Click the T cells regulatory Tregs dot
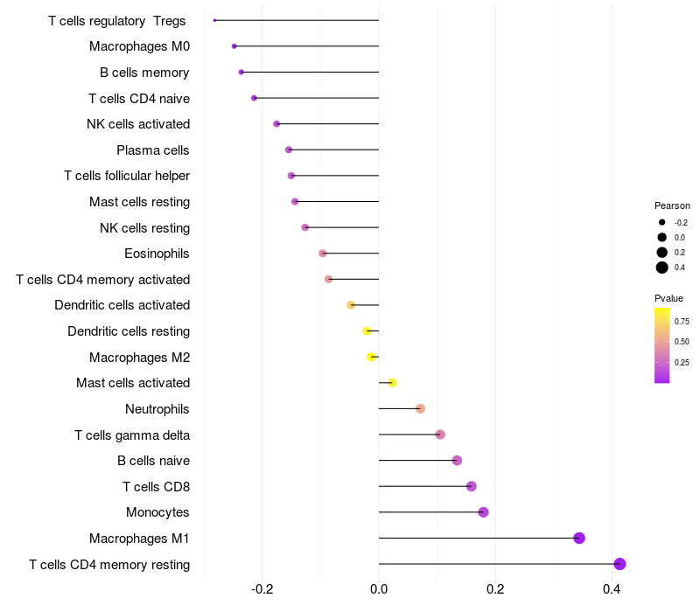This screenshot has height=612, width=700. (214, 20)
